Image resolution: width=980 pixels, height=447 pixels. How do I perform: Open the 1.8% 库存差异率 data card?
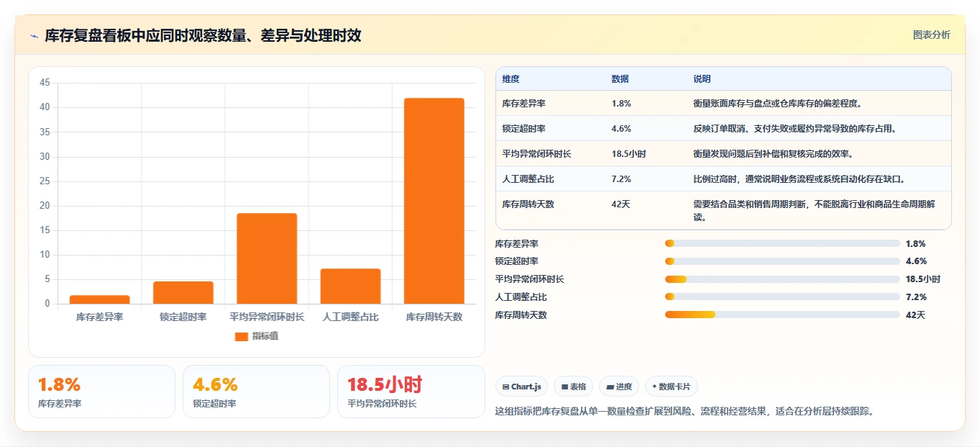101,392
